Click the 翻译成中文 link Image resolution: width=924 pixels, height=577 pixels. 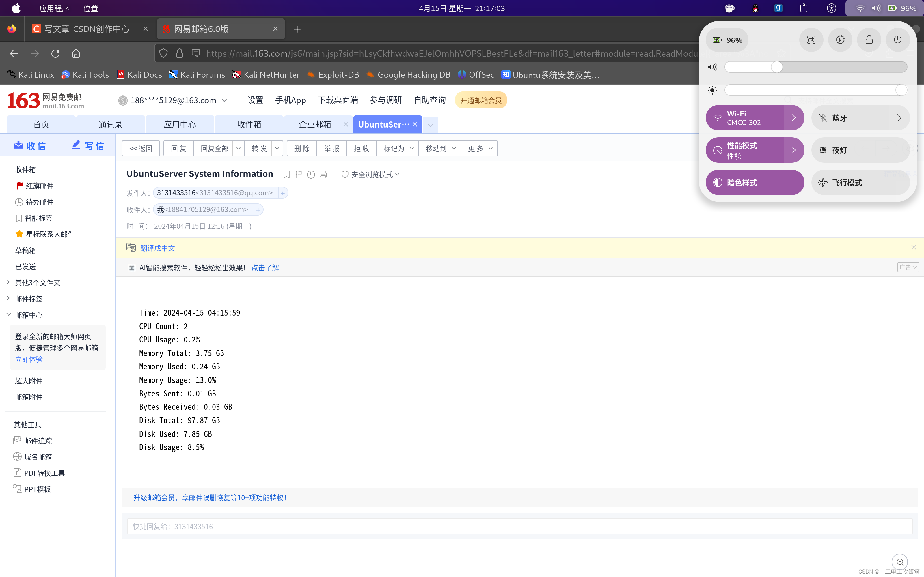pos(157,248)
